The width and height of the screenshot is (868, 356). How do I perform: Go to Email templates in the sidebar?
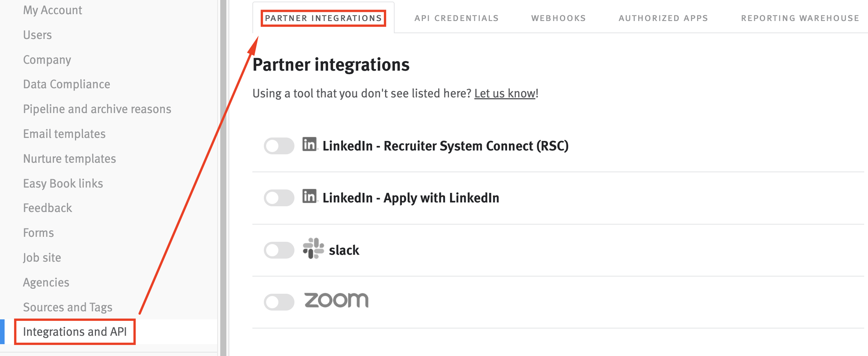(x=64, y=134)
